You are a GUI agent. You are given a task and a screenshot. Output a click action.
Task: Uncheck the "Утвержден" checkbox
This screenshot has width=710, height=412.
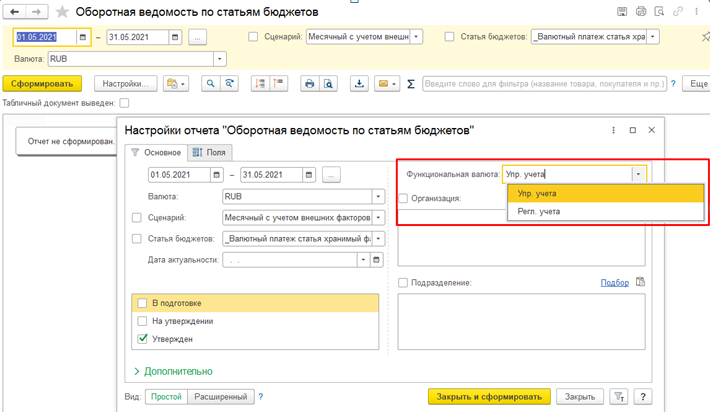143,339
